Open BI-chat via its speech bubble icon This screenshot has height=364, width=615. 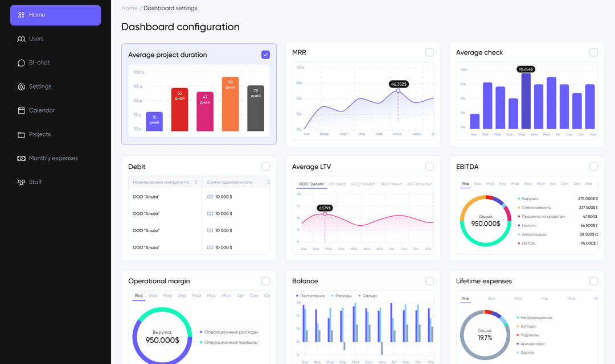[x=21, y=63]
